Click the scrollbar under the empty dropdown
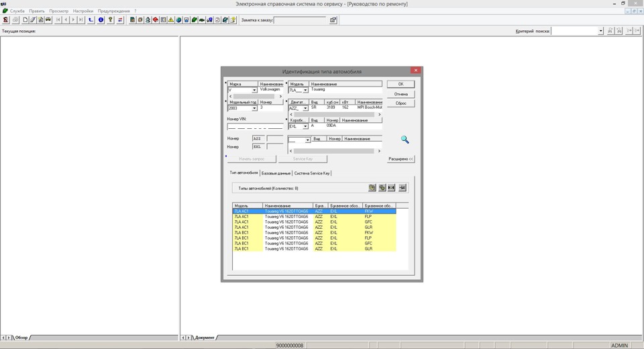The height and width of the screenshot is (349, 644). [x=335, y=151]
